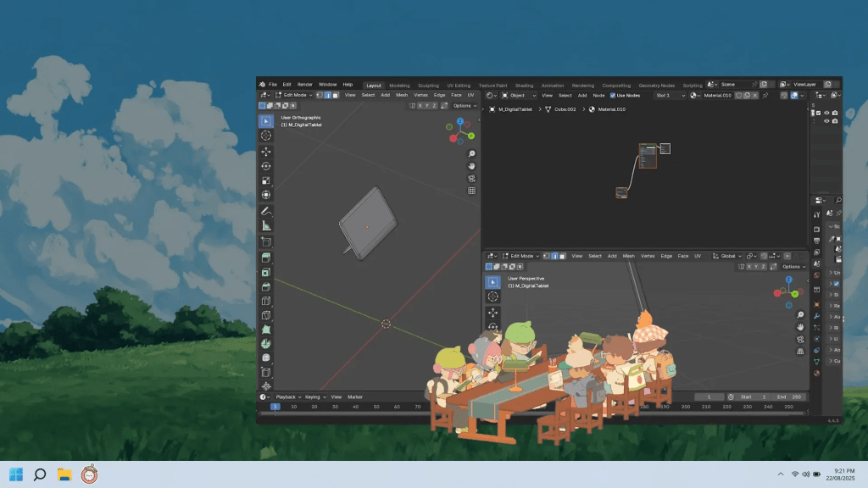Click Material.010 in node editor breadcrumb
The width and height of the screenshot is (868, 488).
click(611, 109)
